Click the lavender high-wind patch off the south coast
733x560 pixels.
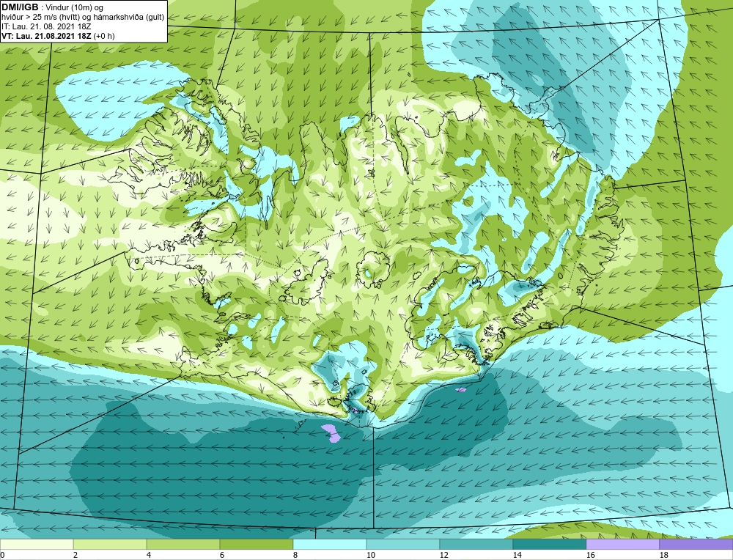[x=331, y=433]
